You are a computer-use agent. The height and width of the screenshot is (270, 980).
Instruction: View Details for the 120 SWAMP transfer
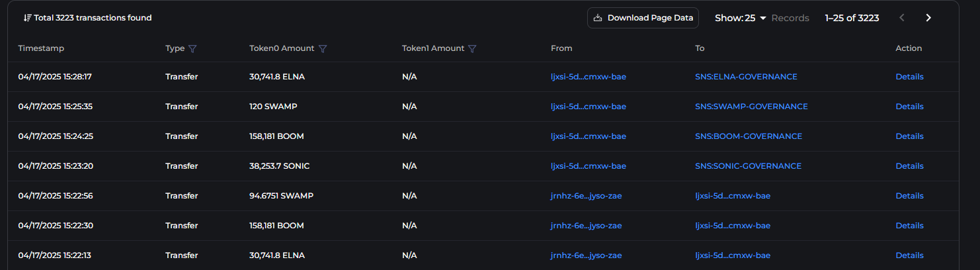(x=909, y=107)
